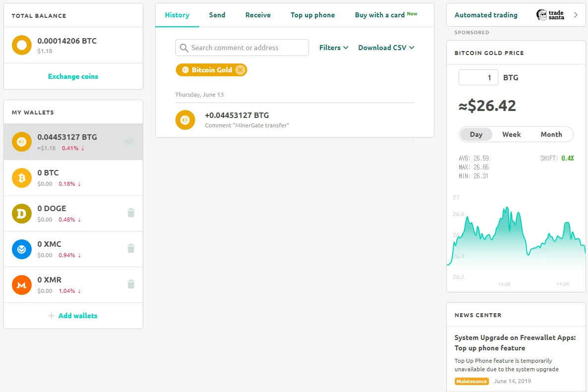This screenshot has height=392, width=588.
Task: Click the plus icon beside Add wallets
Action: (52, 316)
